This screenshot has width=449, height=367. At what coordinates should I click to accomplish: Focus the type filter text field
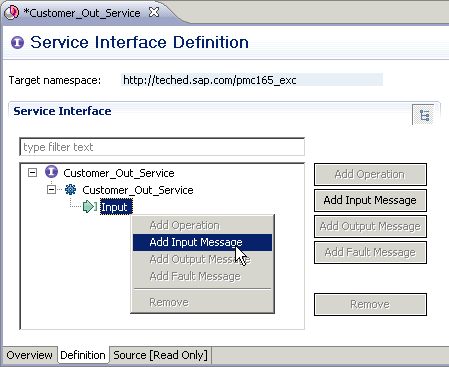pos(162,147)
